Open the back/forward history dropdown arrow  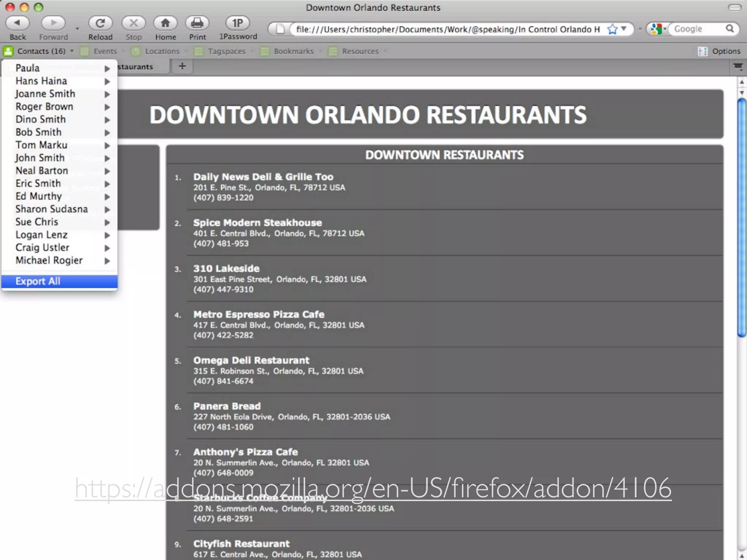click(x=77, y=28)
